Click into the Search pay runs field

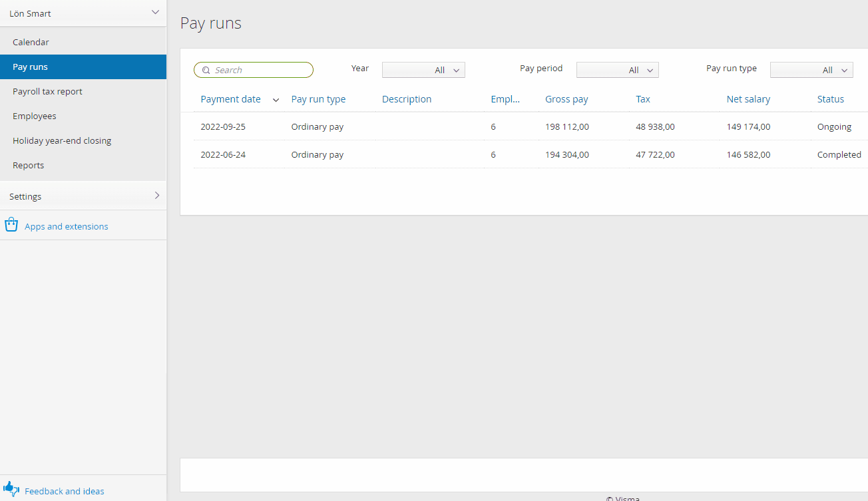tap(261, 71)
